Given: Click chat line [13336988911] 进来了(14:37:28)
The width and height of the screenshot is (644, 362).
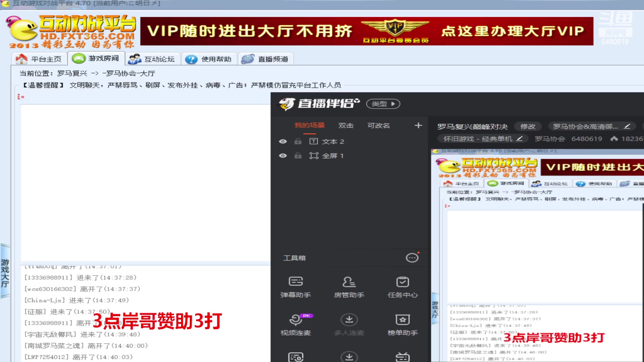Looking at the screenshot, I should coord(80,278).
